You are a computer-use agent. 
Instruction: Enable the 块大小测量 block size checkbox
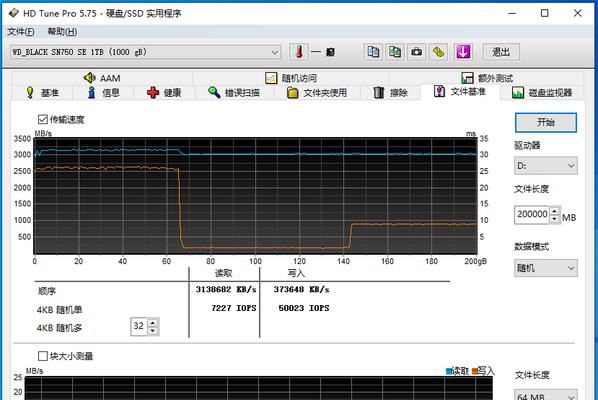(x=43, y=356)
